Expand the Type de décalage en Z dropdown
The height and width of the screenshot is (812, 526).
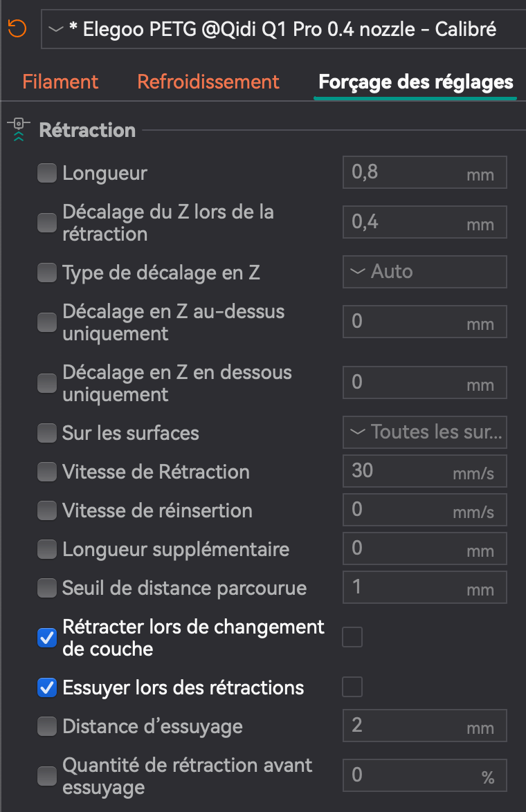[424, 272]
